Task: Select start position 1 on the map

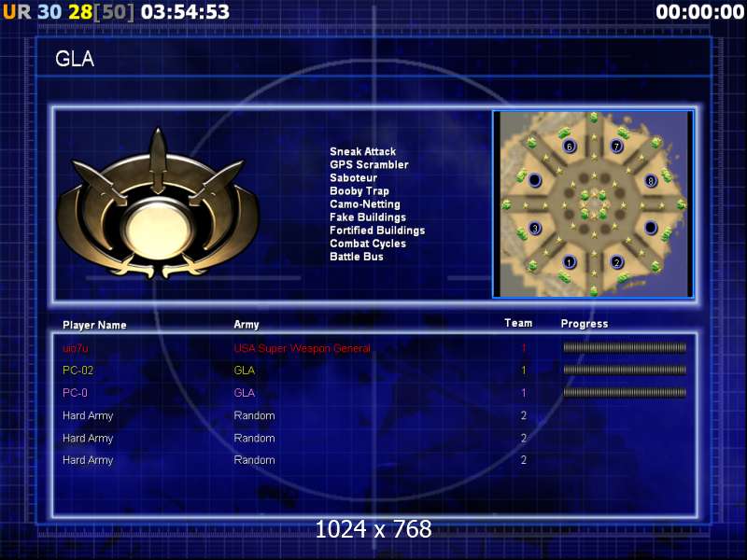Action: click(x=569, y=262)
